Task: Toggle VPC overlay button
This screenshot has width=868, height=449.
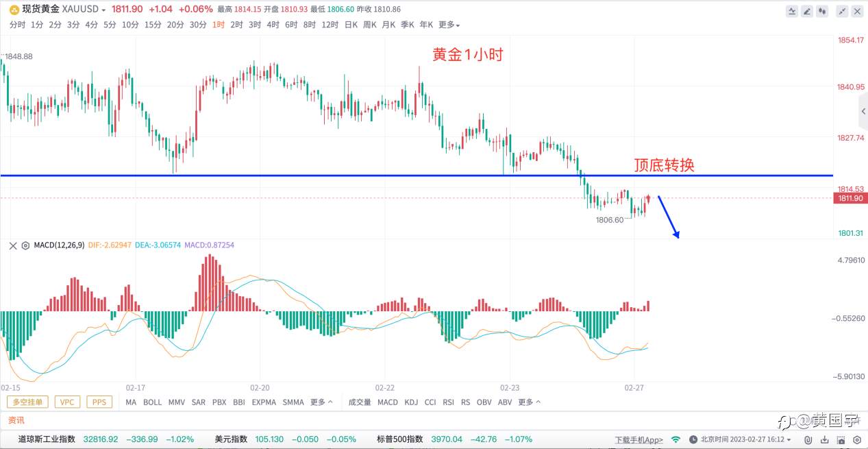Action: 67,402
